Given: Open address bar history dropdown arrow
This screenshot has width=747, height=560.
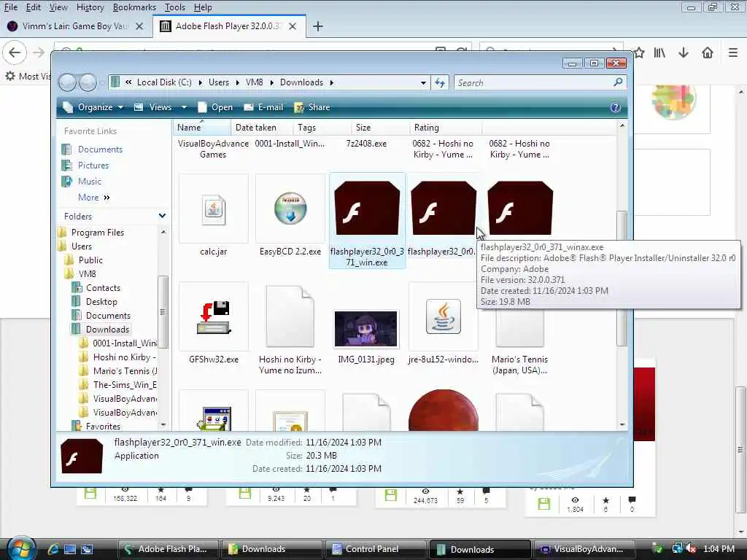Looking at the screenshot, I should point(423,83).
